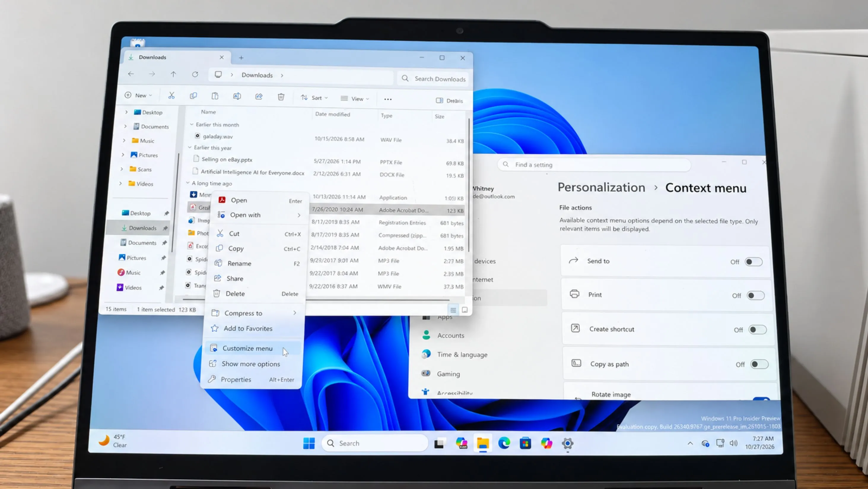
Task: Open the New dropdown in File Explorer
Action: click(x=139, y=95)
